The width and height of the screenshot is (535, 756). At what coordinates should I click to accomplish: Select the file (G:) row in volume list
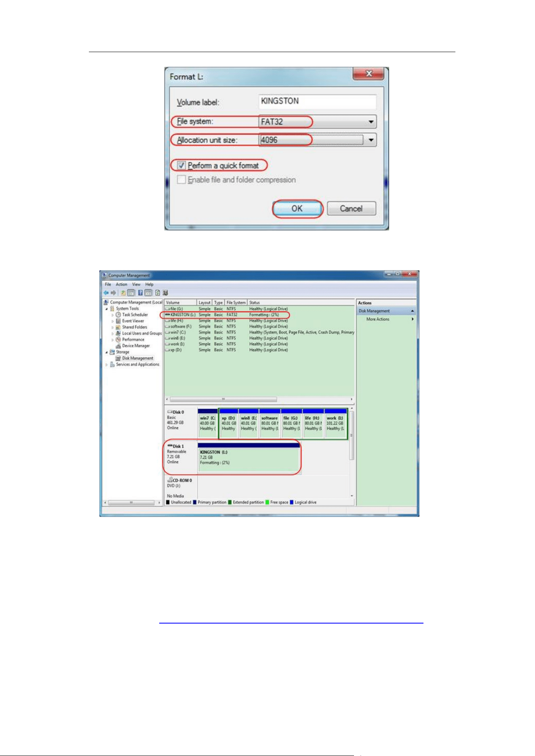click(x=259, y=309)
